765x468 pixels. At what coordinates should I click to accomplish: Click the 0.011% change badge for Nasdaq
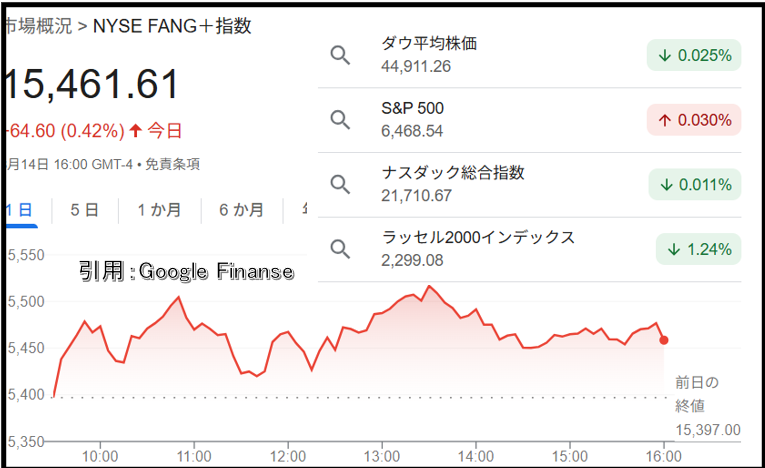coord(695,184)
